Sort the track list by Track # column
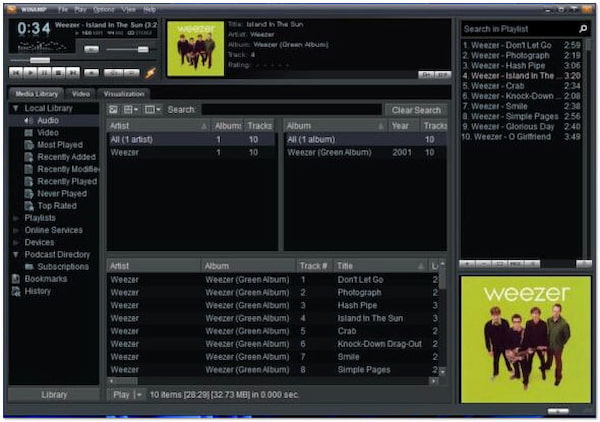Screen dimensions: 600x422 (x=313, y=266)
